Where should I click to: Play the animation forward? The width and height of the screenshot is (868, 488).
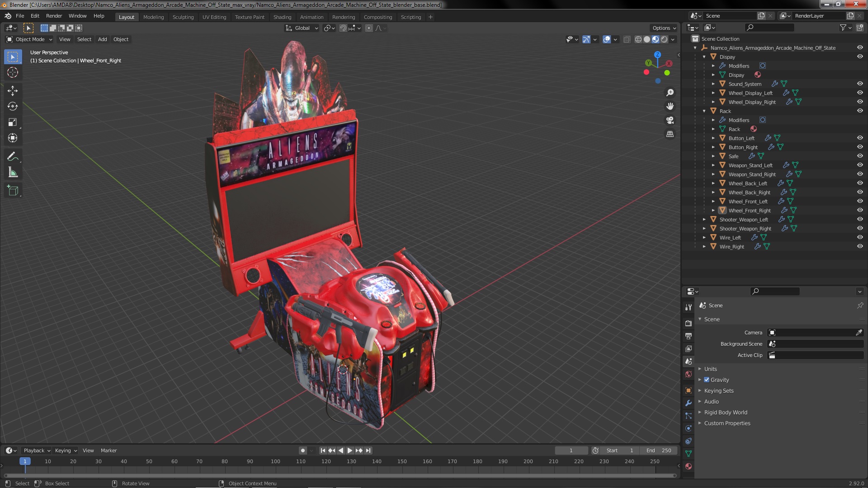tap(350, 450)
